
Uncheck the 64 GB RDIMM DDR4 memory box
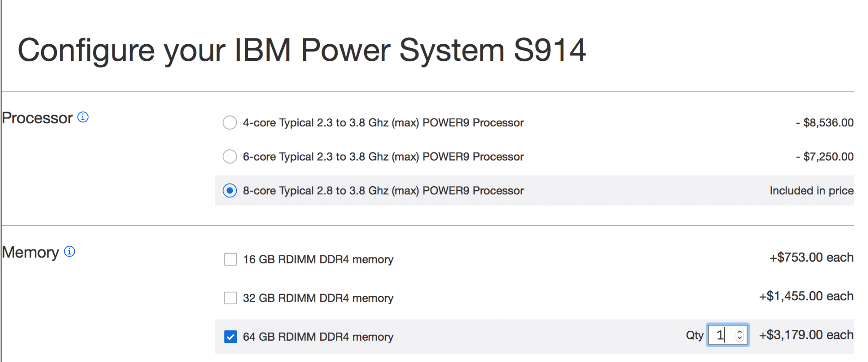point(230,336)
